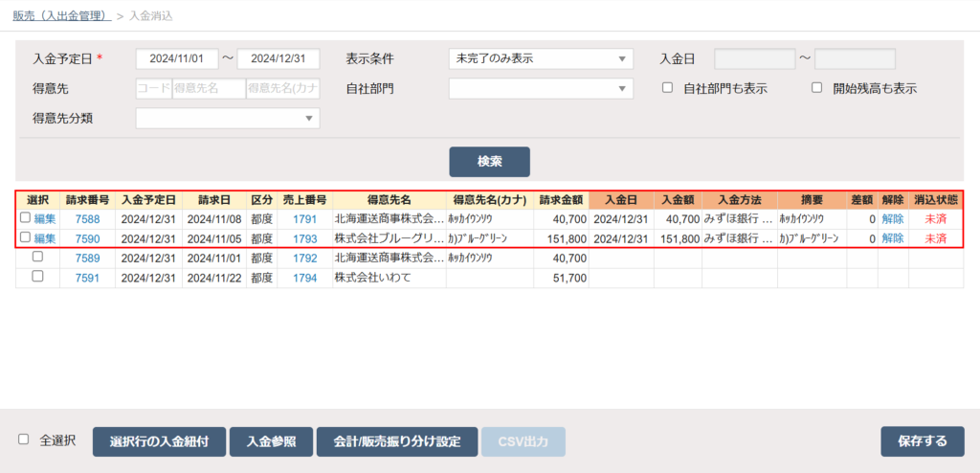Click the みずほ銀行 cell in invoice 7588 row
980x473 pixels.
[x=740, y=219]
